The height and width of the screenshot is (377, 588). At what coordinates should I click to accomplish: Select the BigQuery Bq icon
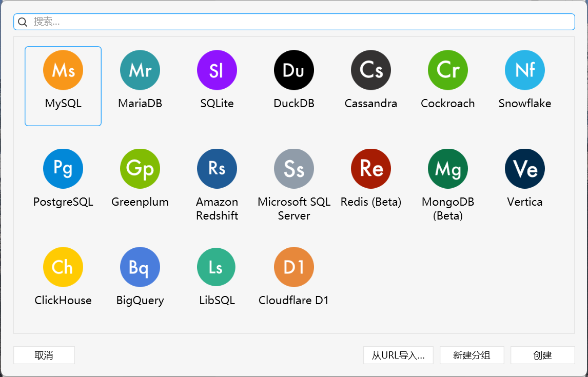[140, 267]
